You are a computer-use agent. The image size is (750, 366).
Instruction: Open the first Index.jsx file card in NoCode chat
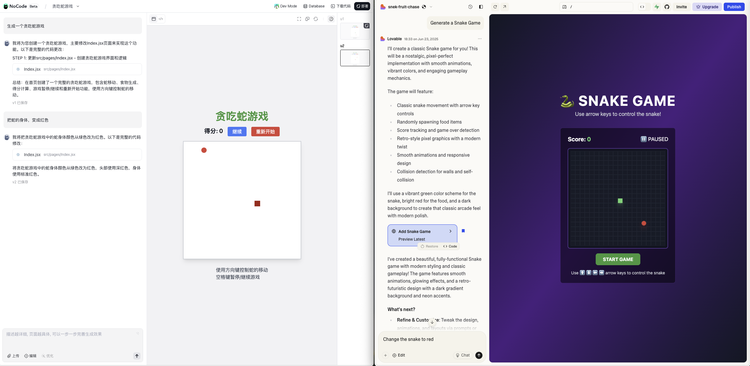pos(77,69)
